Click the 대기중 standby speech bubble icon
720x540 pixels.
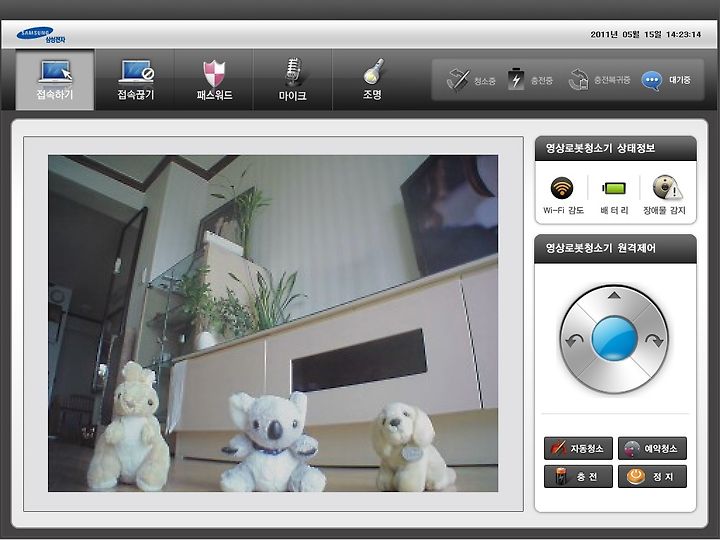(x=651, y=80)
